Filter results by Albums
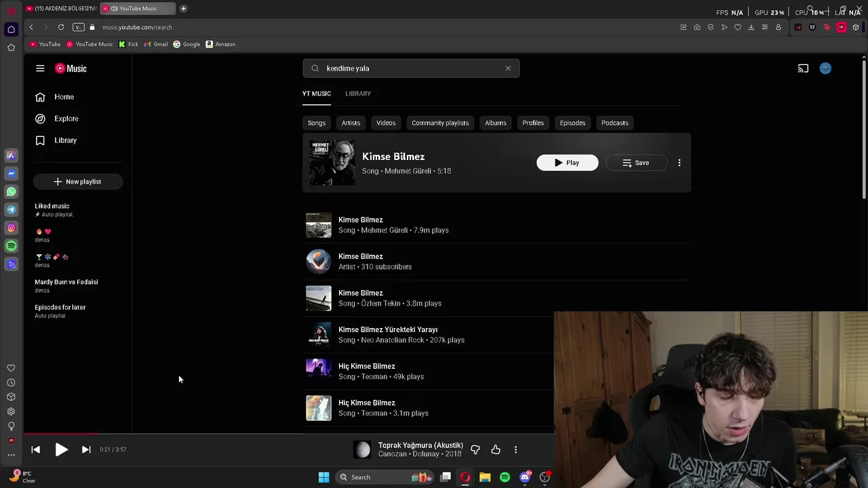Viewport: 868px width, 488px height. point(496,123)
